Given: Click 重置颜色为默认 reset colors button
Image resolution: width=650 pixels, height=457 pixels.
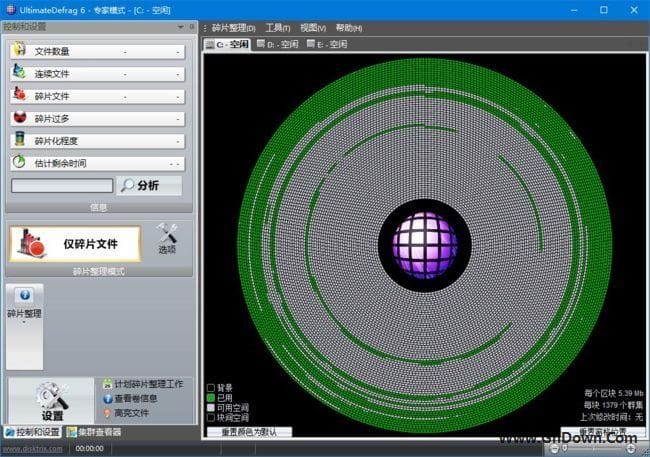Looking at the screenshot, I should coord(249,432).
